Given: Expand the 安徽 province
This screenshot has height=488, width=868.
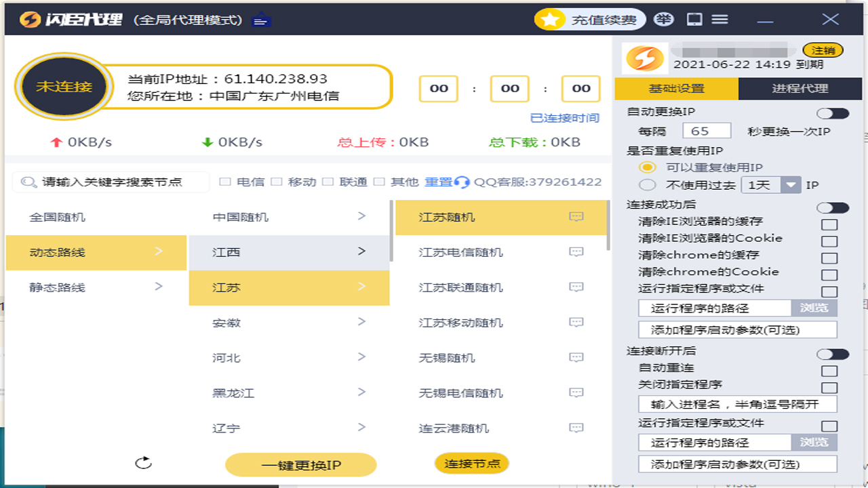Looking at the screenshot, I should pyautogui.click(x=290, y=323).
